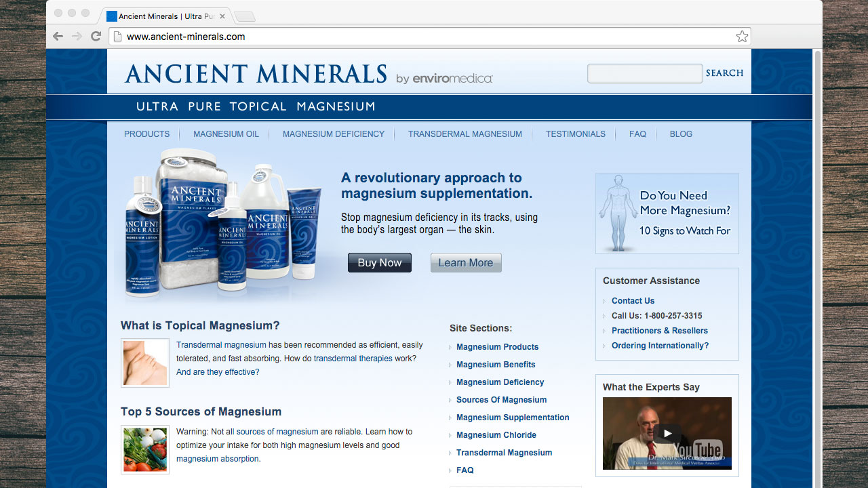The image size is (868, 488).
Task: Open a new tab with the tab button
Action: [x=244, y=16]
